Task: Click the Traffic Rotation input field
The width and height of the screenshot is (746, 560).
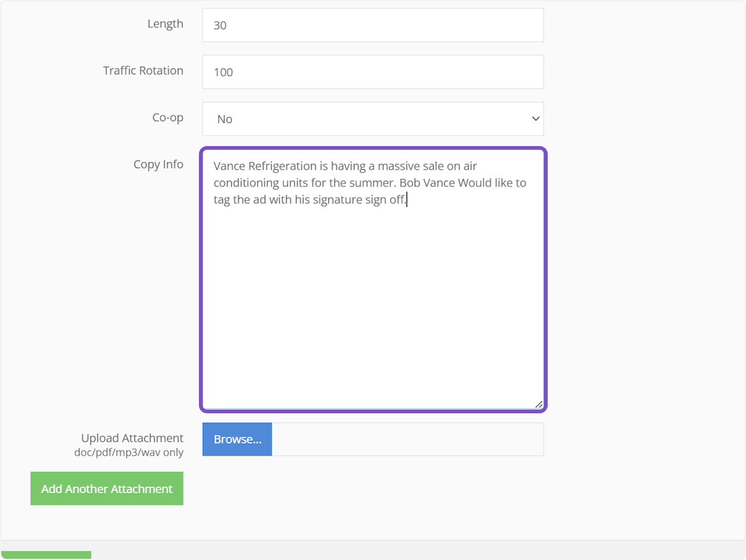Action: (x=373, y=72)
